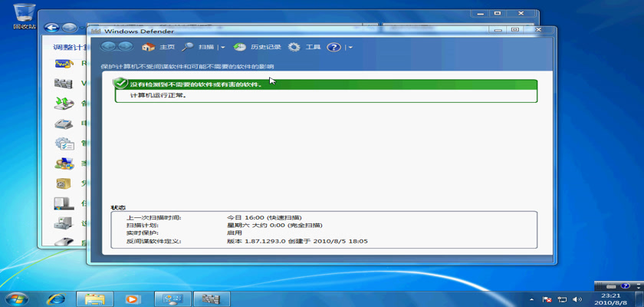Open the Recycle Bin (回收站) on desktop
Screen dimensions: 644x307
tap(25, 14)
